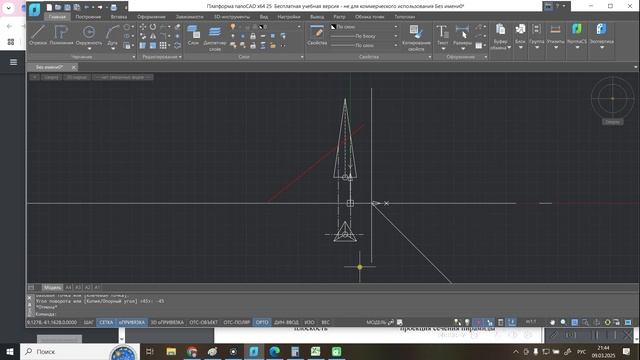This screenshot has width=640, height=360.
Task: Switch to the Оформление ribbon tab
Action: [x=151, y=17]
